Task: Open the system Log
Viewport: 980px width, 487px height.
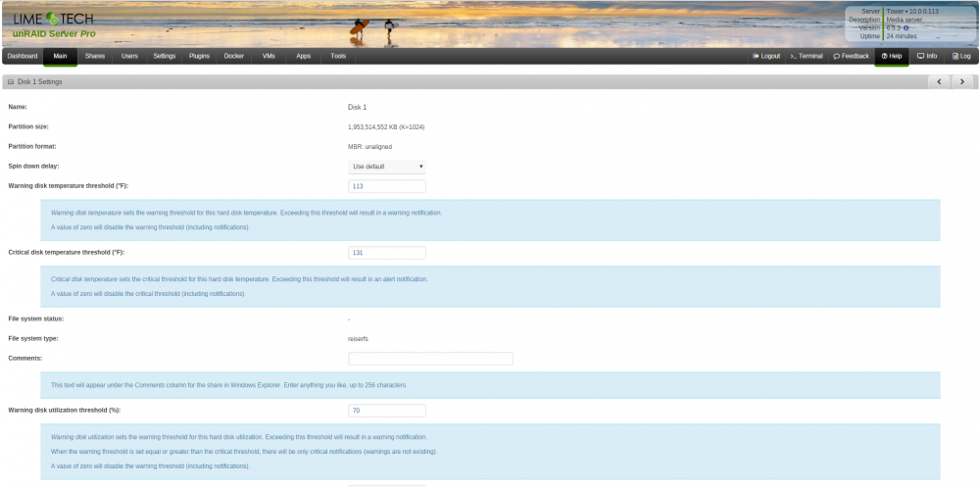Action: 961,56
